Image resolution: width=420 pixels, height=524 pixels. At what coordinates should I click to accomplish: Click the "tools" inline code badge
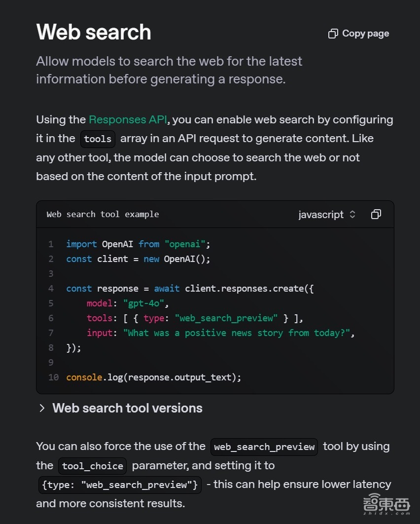tap(98, 139)
